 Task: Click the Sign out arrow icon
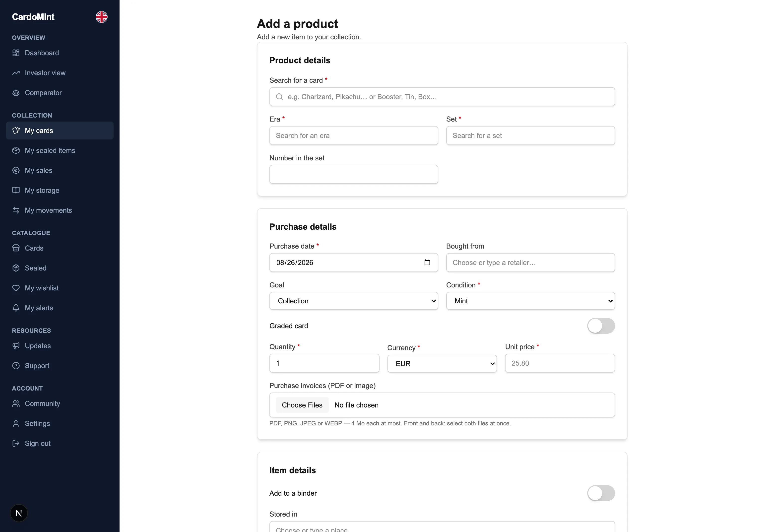click(16, 443)
